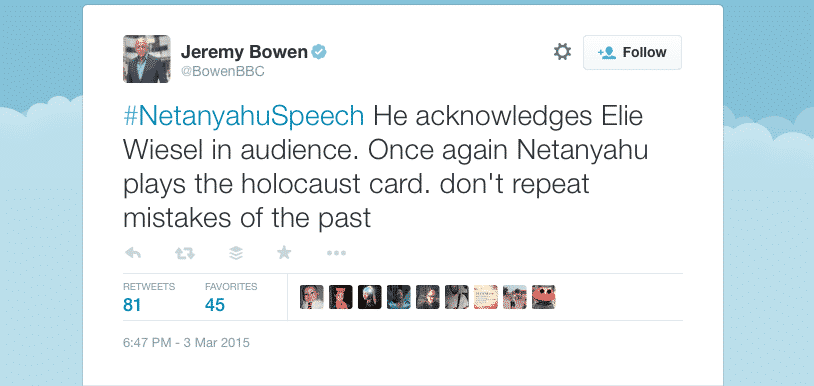814x386 pixels.
Task: Click the pale document-style avatar thumbnail
Action: (x=486, y=297)
